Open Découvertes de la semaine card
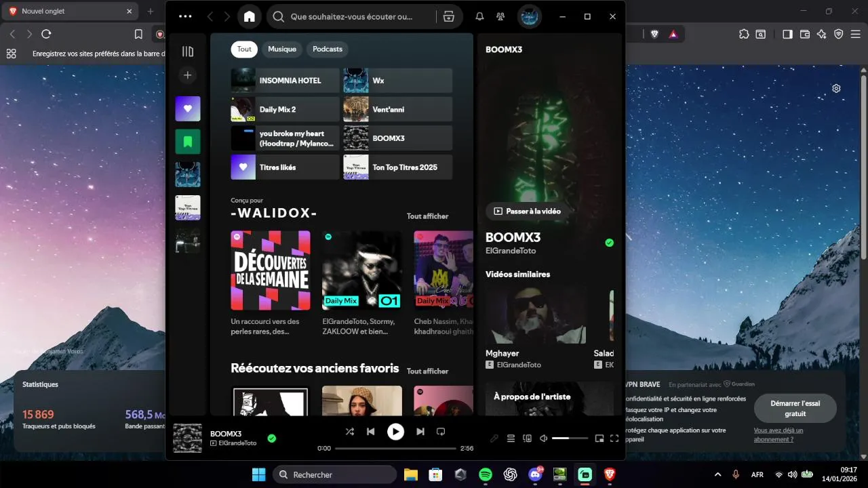 (271, 283)
